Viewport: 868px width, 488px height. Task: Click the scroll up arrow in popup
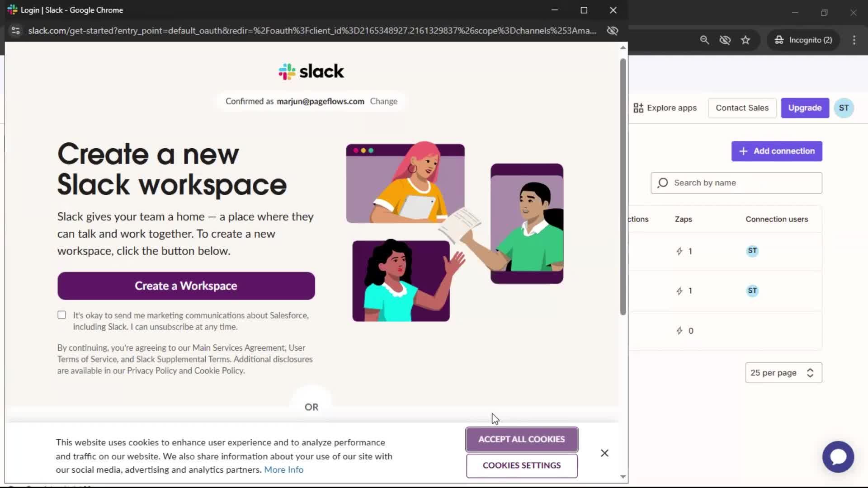pyautogui.click(x=623, y=47)
